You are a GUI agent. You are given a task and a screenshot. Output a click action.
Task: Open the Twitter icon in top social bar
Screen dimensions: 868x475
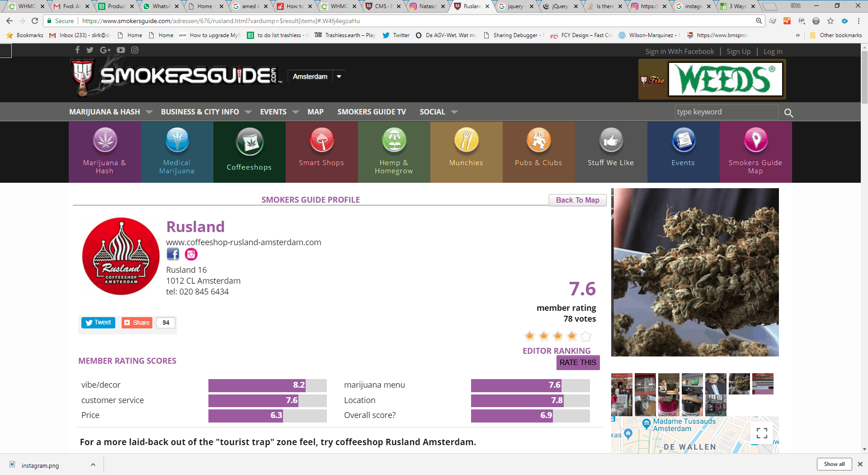pos(90,50)
